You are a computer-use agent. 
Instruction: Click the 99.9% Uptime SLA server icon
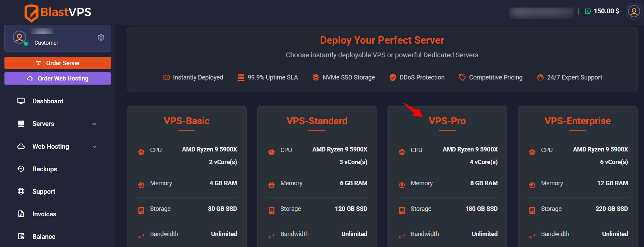pos(241,77)
